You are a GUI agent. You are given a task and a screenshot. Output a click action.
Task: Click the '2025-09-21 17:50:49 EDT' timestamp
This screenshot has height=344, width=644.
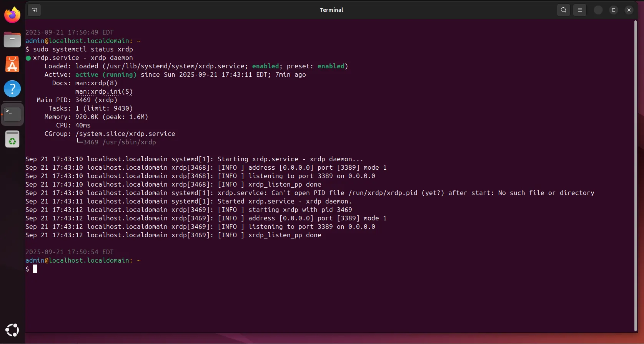tap(70, 32)
